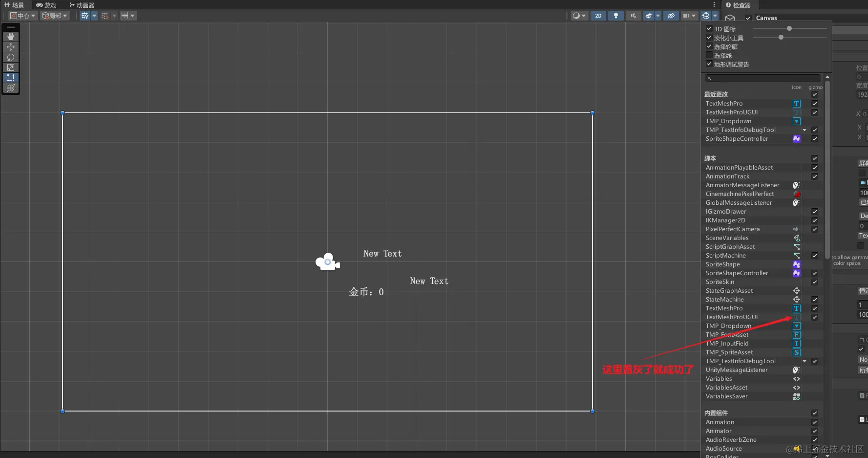Toggle the 淡化小工具 checkbox
868x458 pixels.
click(709, 38)
